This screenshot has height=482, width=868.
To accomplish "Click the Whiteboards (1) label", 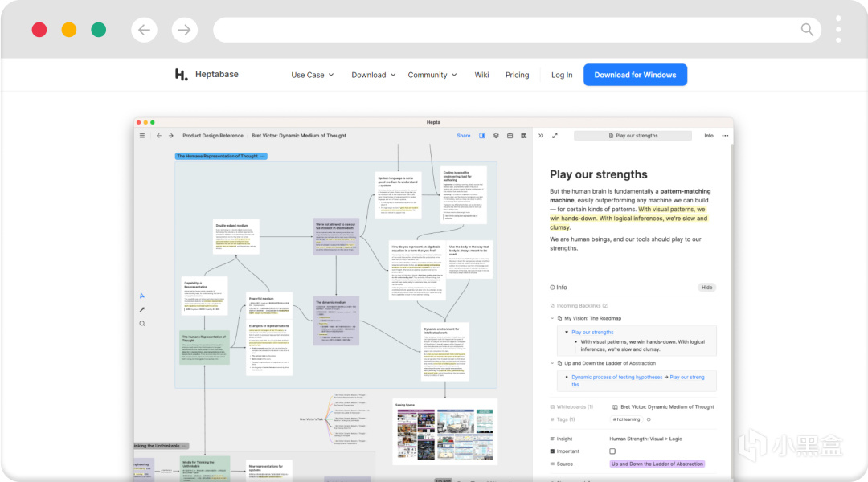I will pyautogui.click(x=575, y=407).
